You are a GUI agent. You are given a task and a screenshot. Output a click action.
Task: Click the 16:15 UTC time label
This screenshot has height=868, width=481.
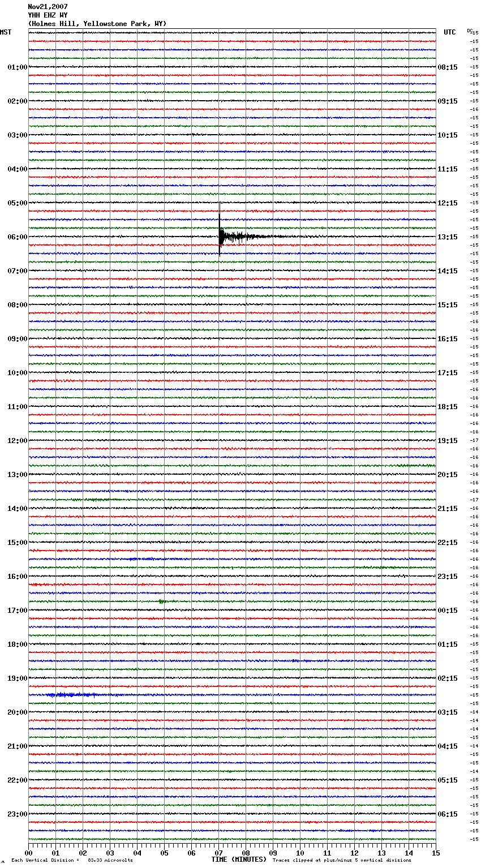(448, 339)
